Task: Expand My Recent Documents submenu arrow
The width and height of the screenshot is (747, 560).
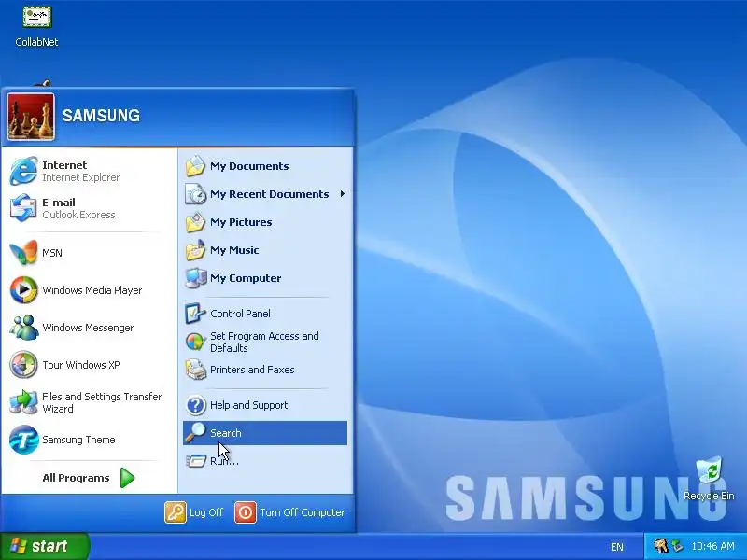Action: point(342,194)
